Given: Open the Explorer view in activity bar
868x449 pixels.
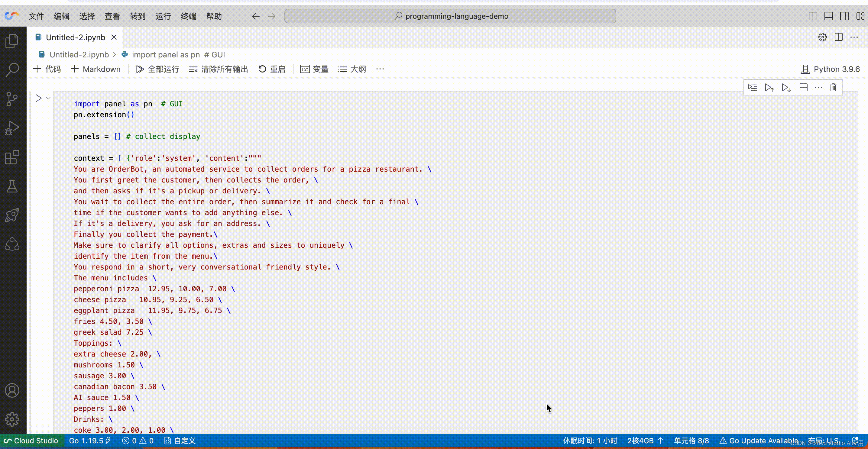Looking at the screenshot, I should click(12, 41).
